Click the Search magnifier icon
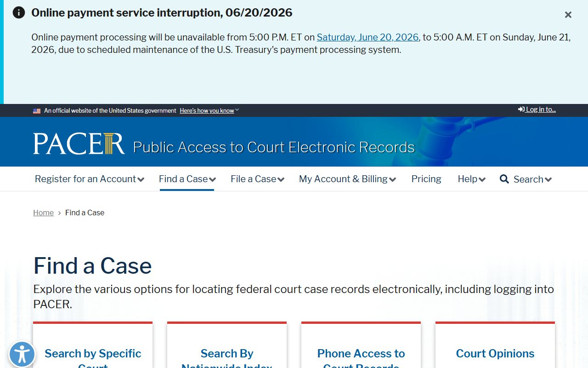The width and height of the screenshot is (588, 368). coord(504,179)
